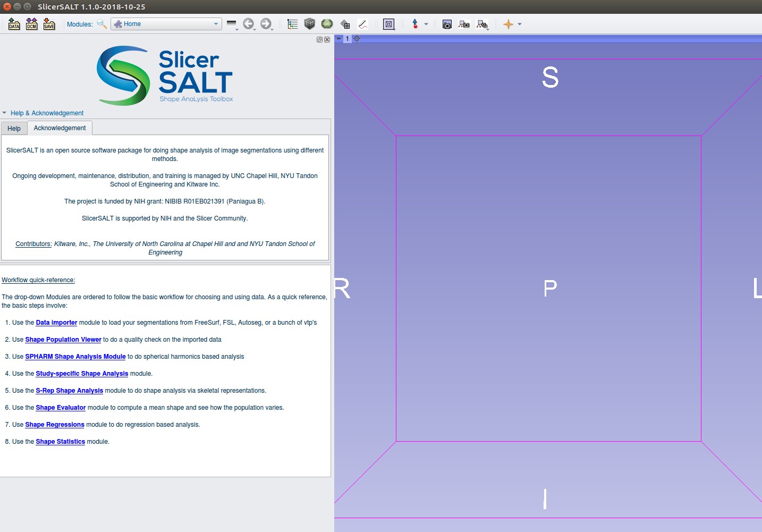The image size is (762, 532).
Task: Open the module history dropdown icon
Action: click(232, 24)
